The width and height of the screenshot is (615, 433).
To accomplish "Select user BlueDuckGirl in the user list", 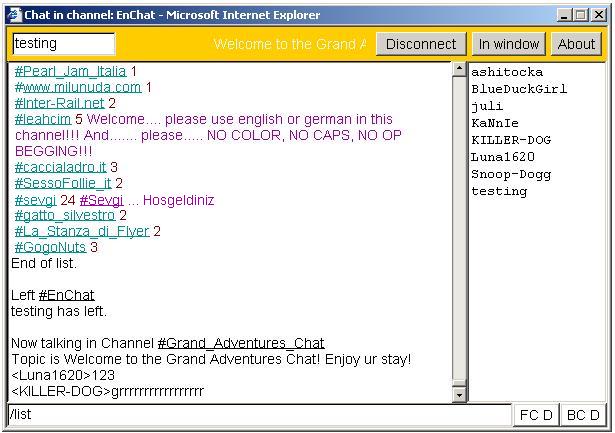I will coord(519,89).
